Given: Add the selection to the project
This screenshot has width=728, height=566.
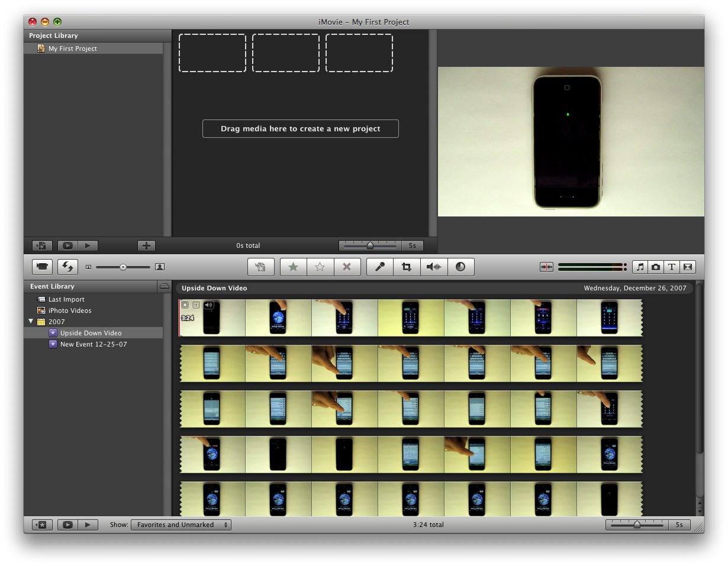Looking at the screenshot, I should pyautogui.click(x=260, y=267).
